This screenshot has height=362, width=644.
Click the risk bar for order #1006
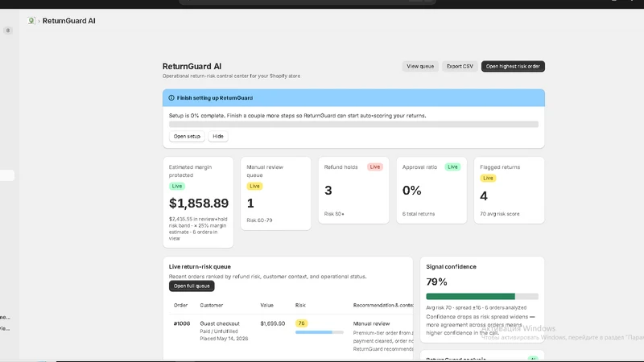click(319, 332)
